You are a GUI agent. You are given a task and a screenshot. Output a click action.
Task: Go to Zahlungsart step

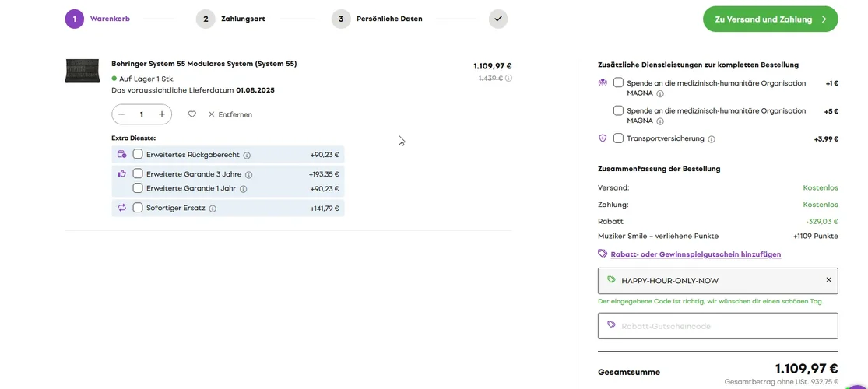click(230, 19)
